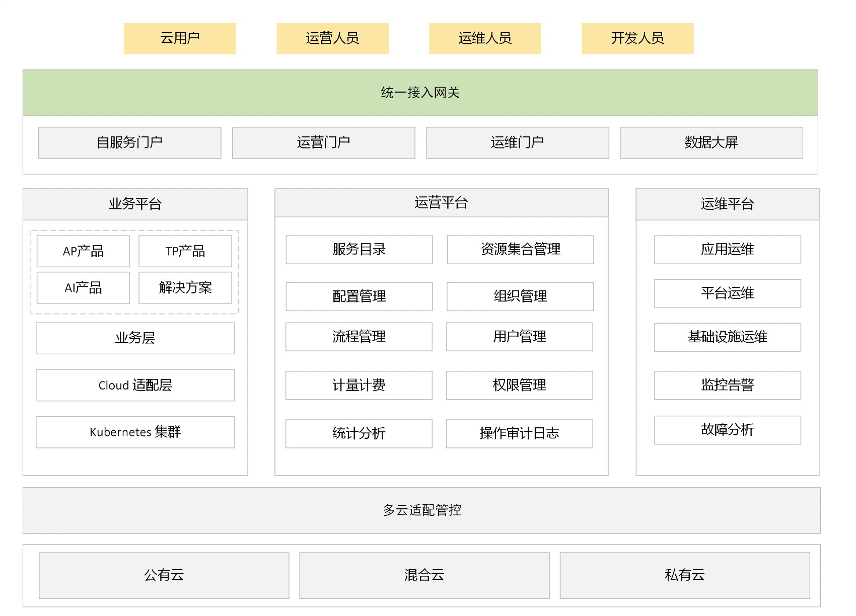
Task: Select the 服务目录 box
Action: point(360,250)
